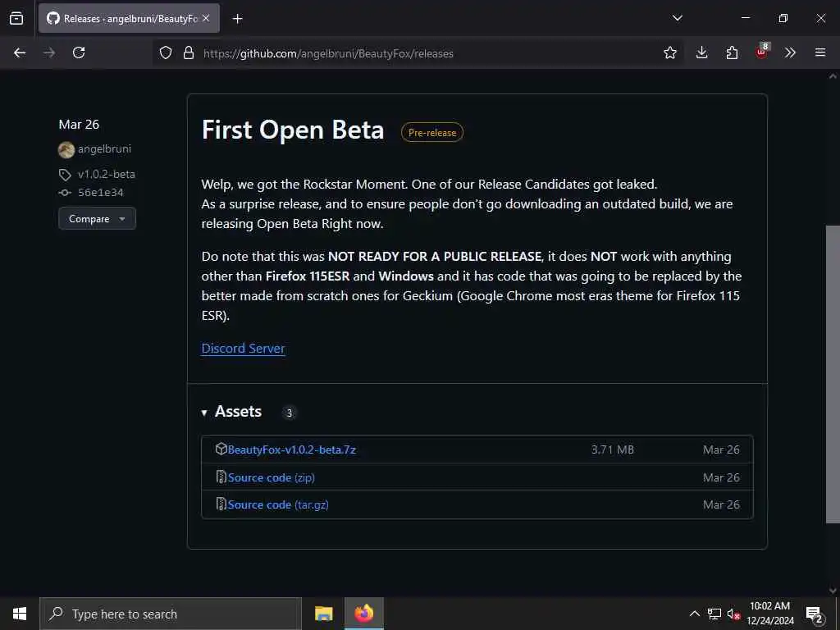Close the Releases angelbruni/BeautyFox tab
The image size is (840, 630).
[206, 18]
